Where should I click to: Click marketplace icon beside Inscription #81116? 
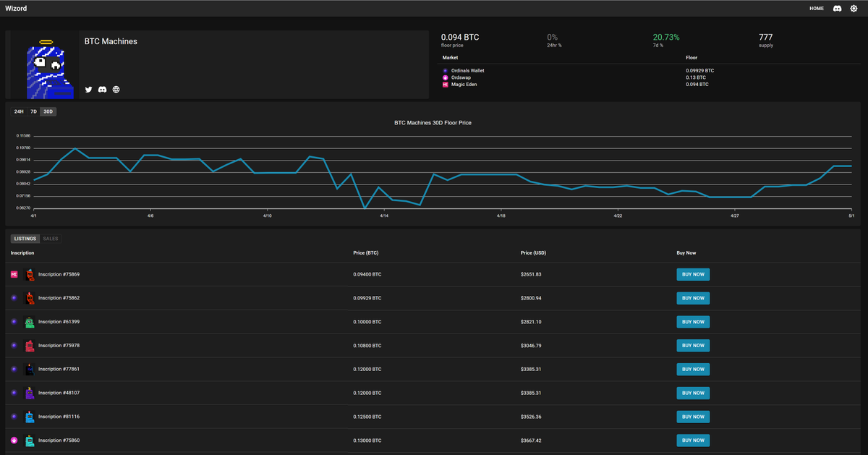click(x=14, y=417)
